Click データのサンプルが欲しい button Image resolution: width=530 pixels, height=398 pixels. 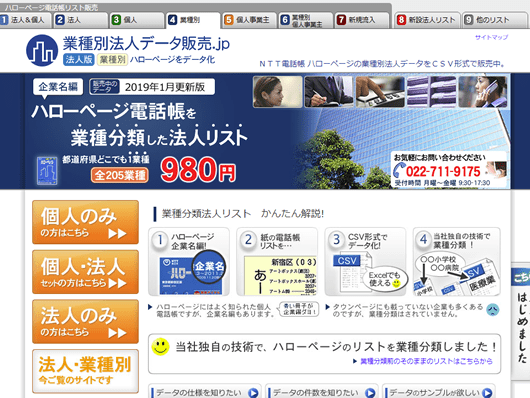439,392
